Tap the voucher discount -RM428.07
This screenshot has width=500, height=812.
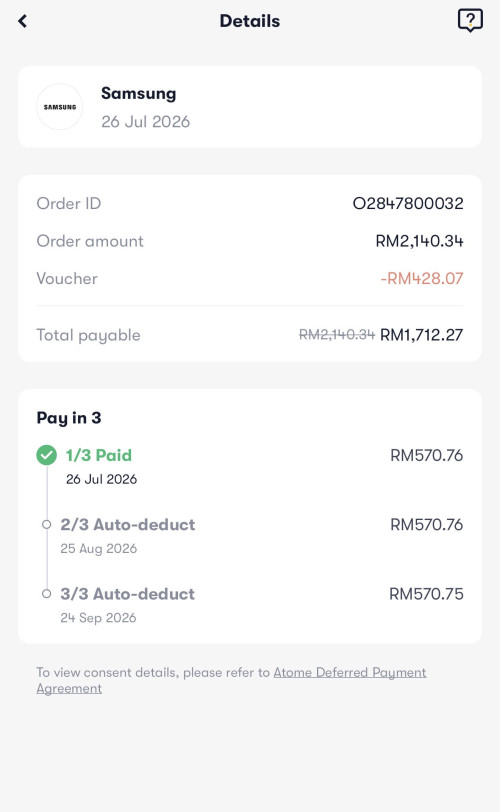coord(422,279)
